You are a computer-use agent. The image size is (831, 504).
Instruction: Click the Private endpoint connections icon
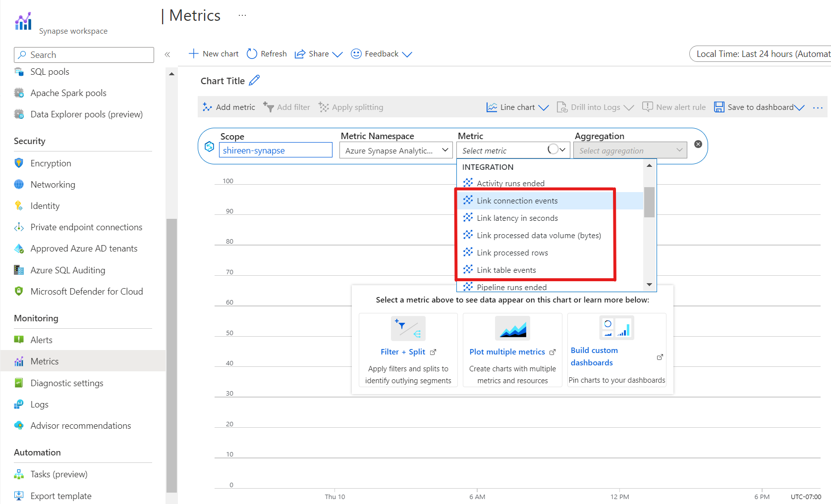pyautogui.click(x=19, y=227)
